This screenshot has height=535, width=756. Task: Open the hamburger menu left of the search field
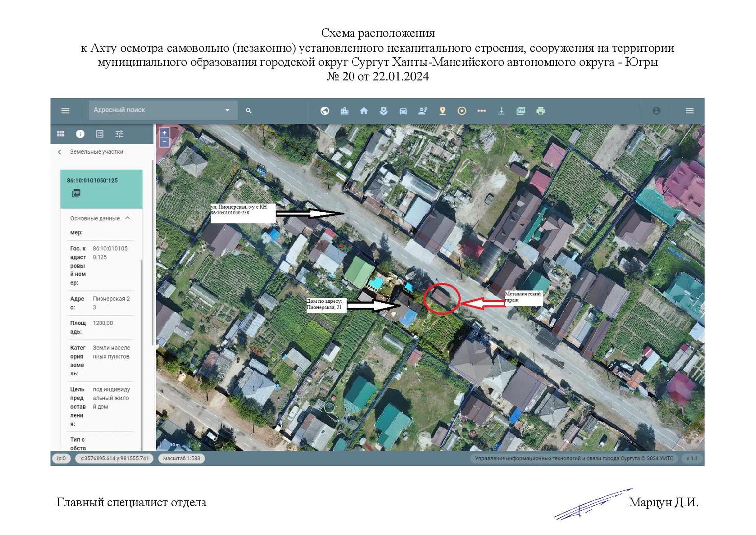[65, 111]
